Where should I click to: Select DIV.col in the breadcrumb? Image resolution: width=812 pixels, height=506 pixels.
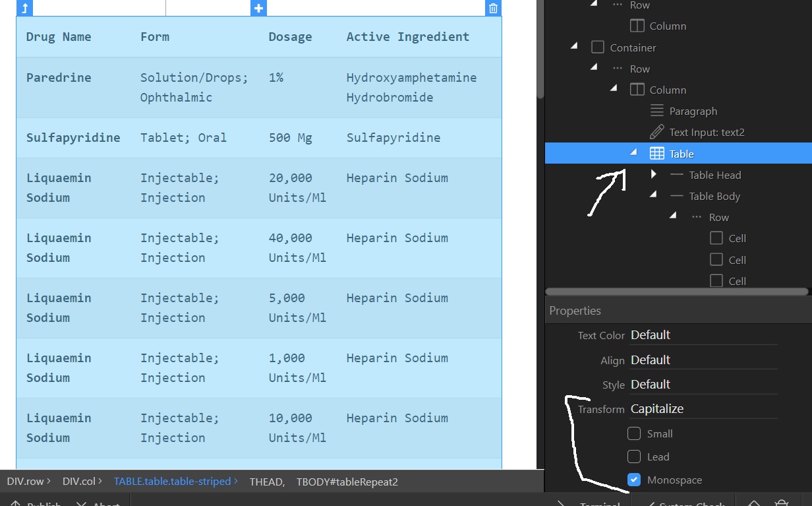point(79,482)
